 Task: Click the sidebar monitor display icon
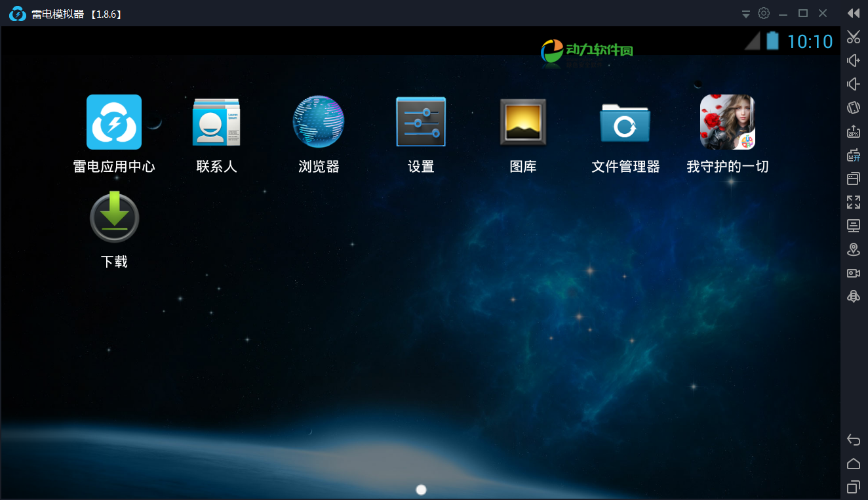(x=853, y=226)
